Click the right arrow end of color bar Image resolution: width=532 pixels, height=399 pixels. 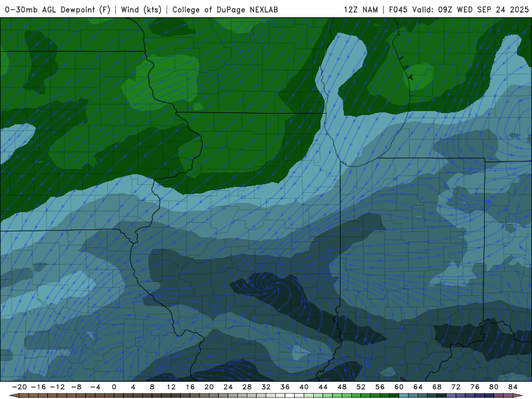(518, 396)
